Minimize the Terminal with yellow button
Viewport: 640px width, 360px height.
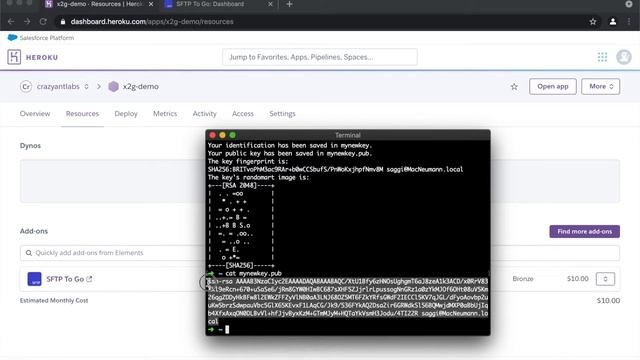(222, 135)
